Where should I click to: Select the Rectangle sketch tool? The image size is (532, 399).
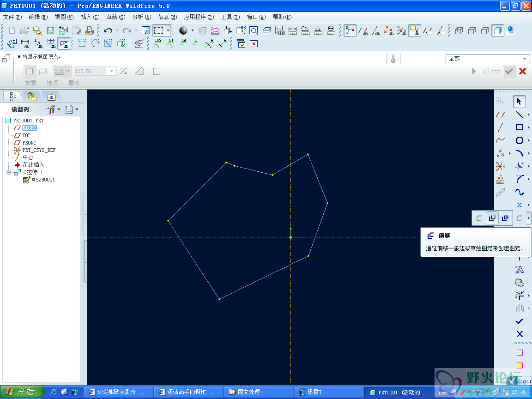(x=519, y=127)
